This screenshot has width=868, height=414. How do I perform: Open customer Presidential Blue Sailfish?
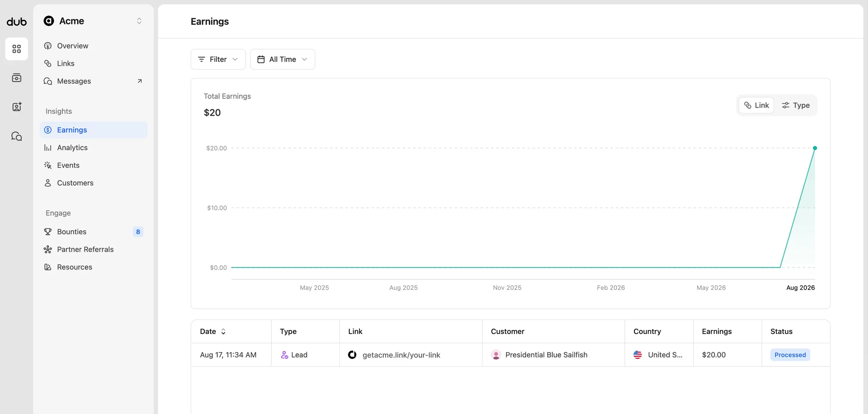point(546,355)
